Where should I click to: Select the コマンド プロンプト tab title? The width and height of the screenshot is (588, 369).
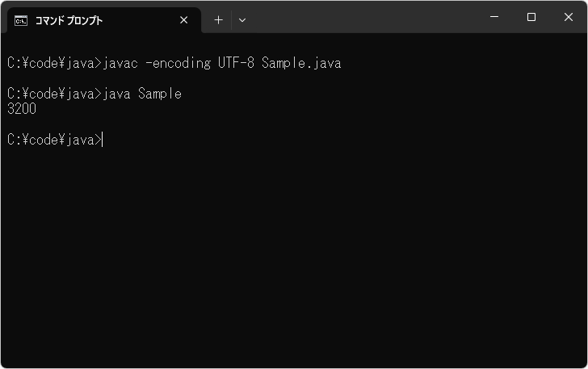coord(69,20)
